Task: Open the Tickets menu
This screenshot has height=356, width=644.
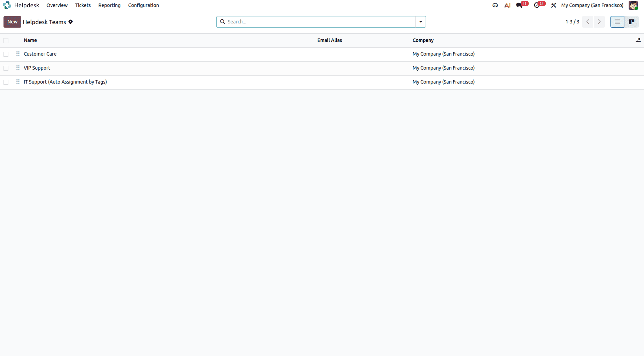Action: (x=83, y=5)
